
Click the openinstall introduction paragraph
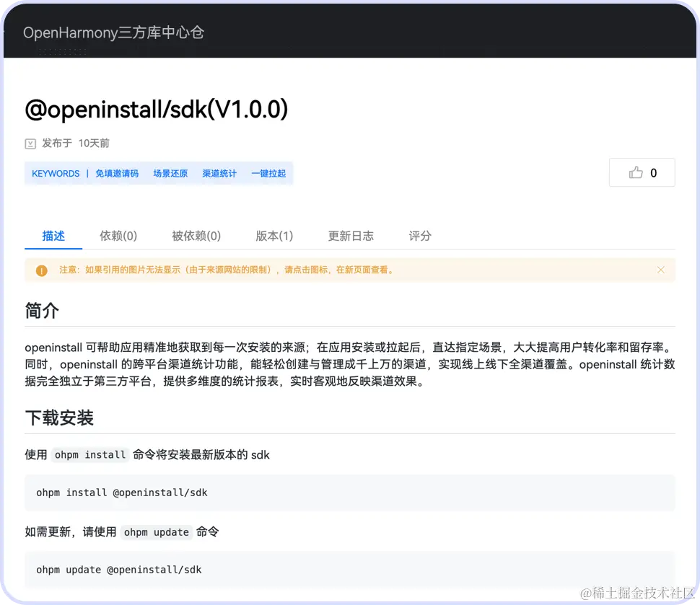[x=350, y=364]
